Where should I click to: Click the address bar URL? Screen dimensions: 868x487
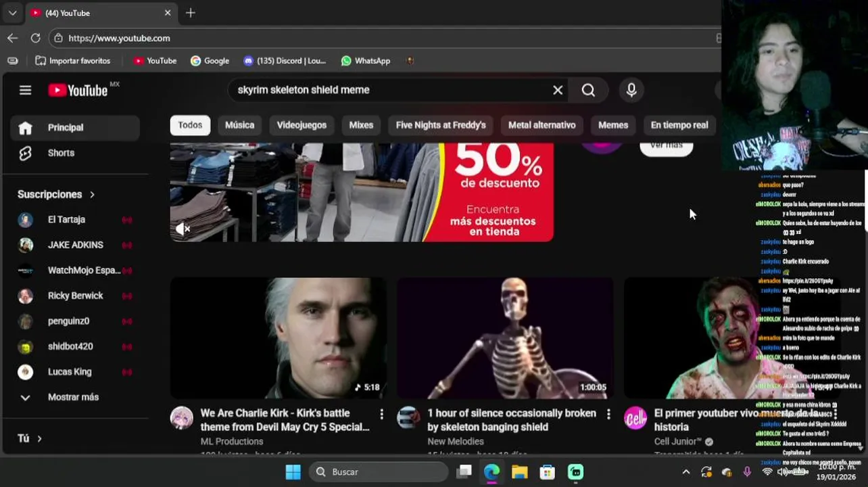(119, 39)
